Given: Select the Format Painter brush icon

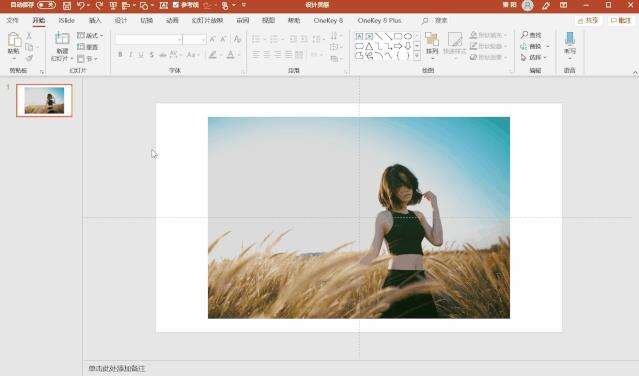Looking at the screenshot, I should point(29,58).
